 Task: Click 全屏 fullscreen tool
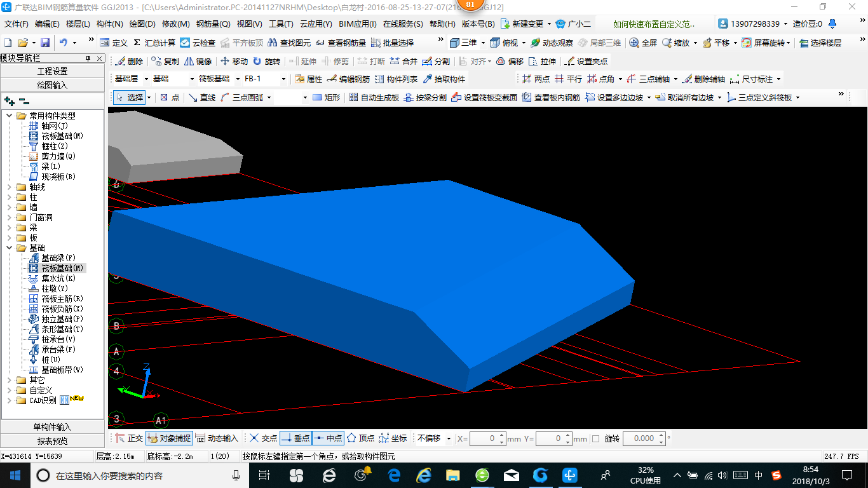[x=643, y=43]
